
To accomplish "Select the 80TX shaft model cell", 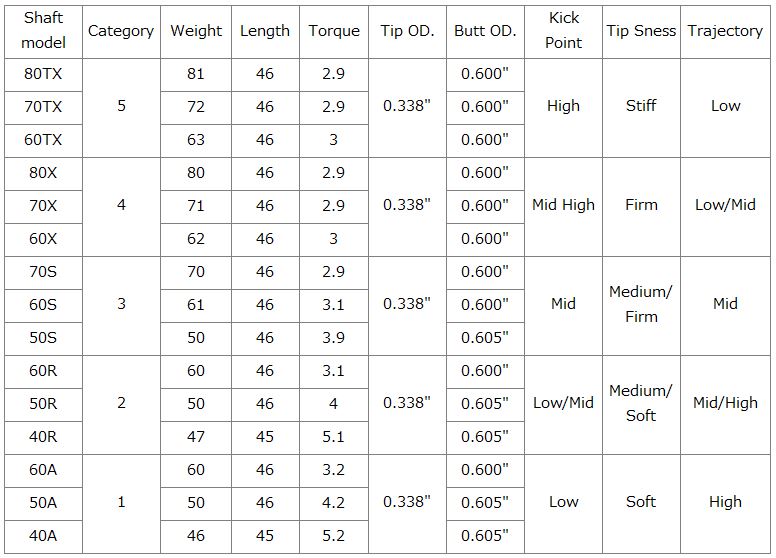I will click(x=43, y=74).
